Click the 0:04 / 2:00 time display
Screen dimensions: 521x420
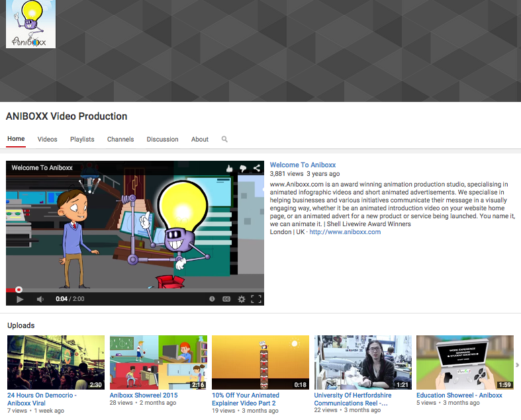click(x=70, y=299)
